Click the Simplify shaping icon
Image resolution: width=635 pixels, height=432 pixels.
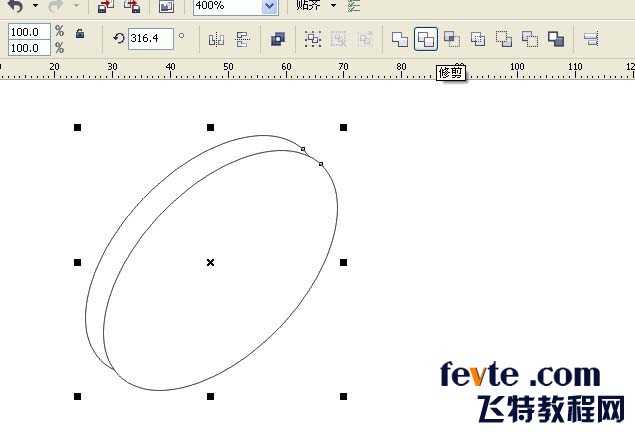478,39
